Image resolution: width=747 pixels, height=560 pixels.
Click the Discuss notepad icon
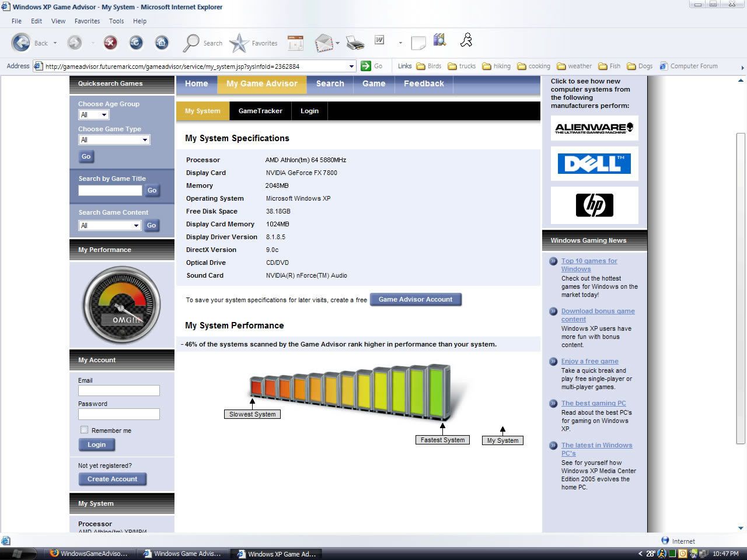tap(418, 43)
